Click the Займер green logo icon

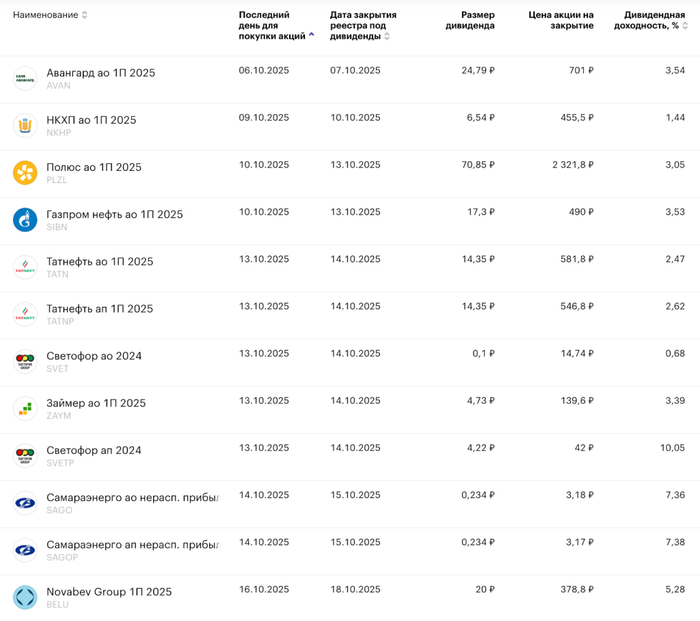(25, 408)
